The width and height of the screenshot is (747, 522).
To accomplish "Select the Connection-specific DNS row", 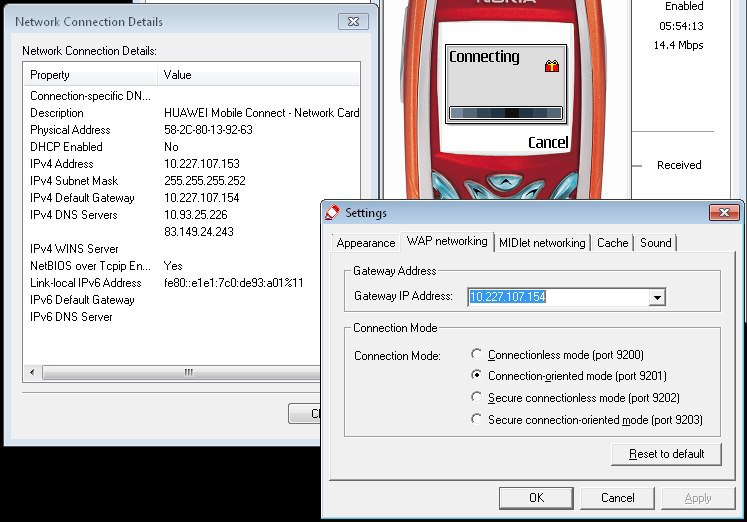I will [192, 96].
